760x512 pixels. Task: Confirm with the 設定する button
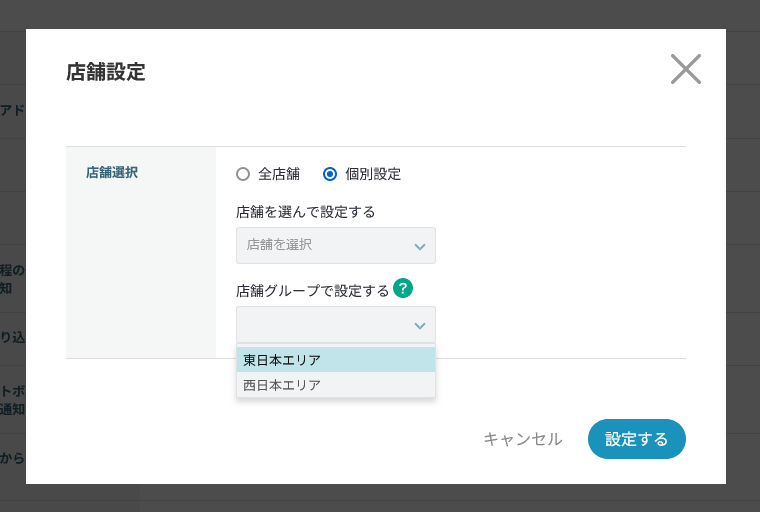pos(636,439)
